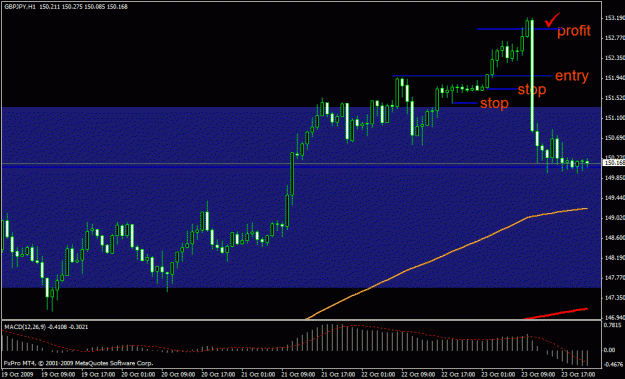Select the red check mark above profit
This screenshot has width=625, height=379.
click(x=552, y=19)
